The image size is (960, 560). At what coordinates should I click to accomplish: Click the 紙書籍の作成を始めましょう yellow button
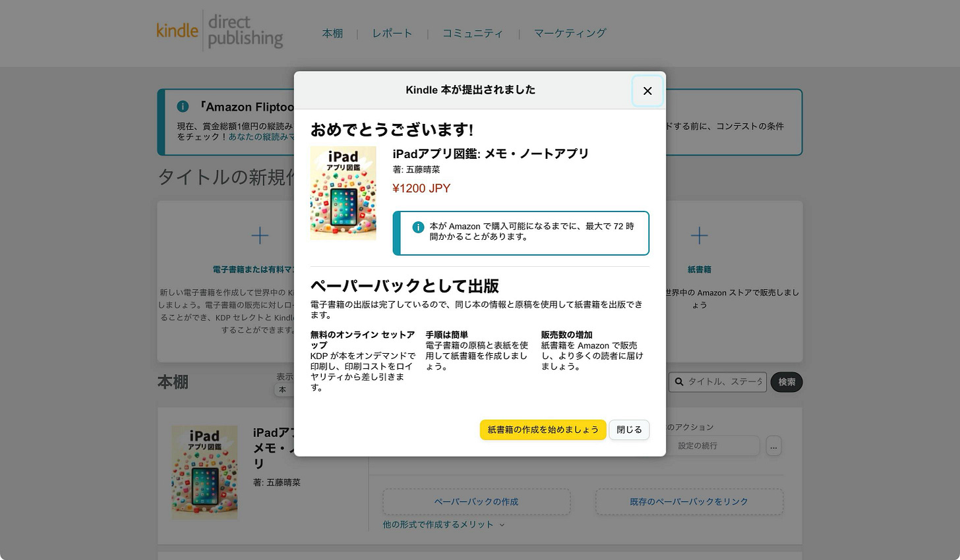(x=543, y=430)
